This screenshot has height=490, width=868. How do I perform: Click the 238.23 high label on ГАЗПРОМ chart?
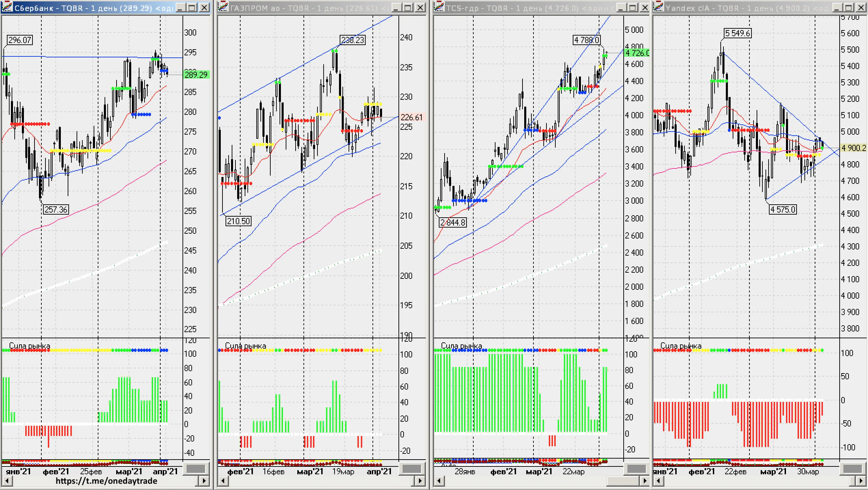point(353,40)
